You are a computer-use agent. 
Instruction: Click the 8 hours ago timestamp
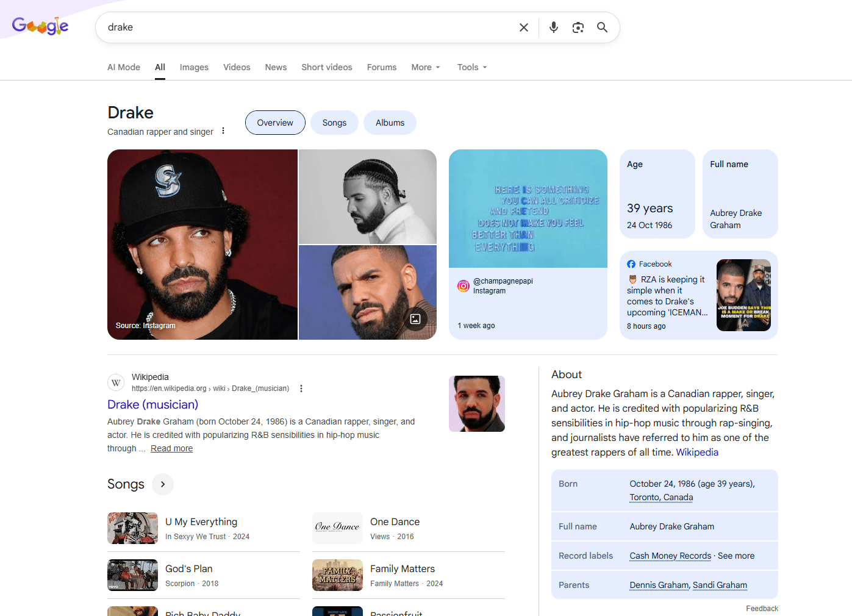point(646,326)
